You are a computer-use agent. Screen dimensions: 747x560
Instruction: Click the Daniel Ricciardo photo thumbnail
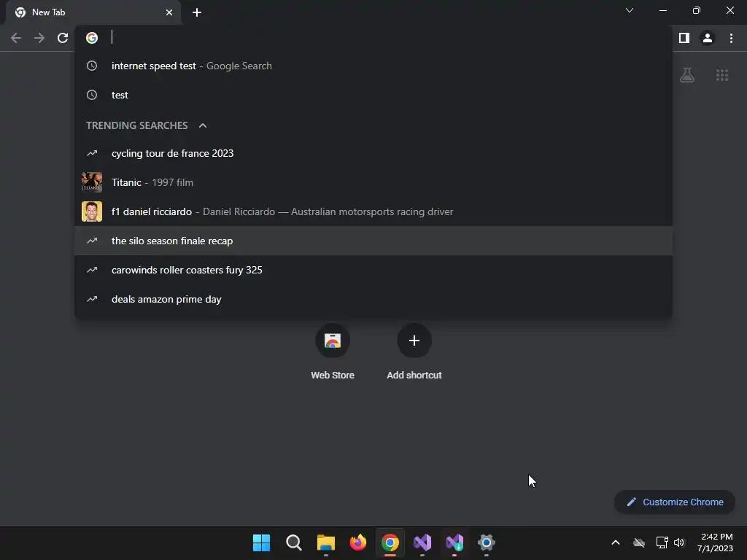92,211
